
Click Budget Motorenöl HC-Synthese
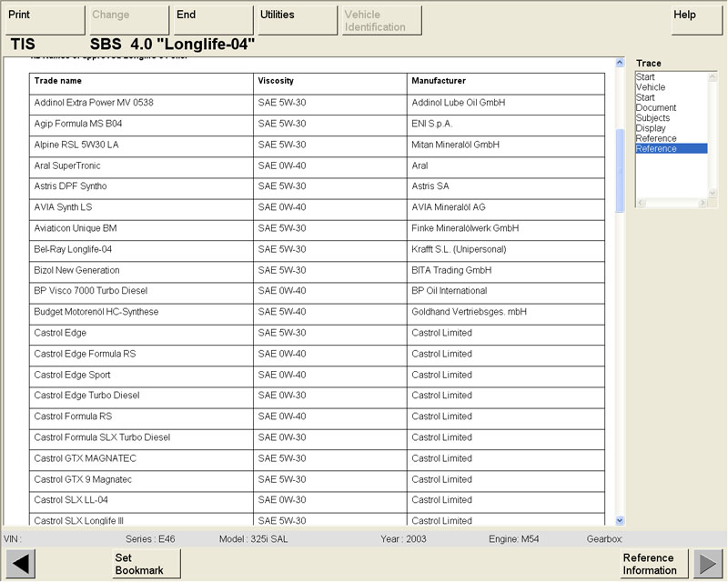96,311
